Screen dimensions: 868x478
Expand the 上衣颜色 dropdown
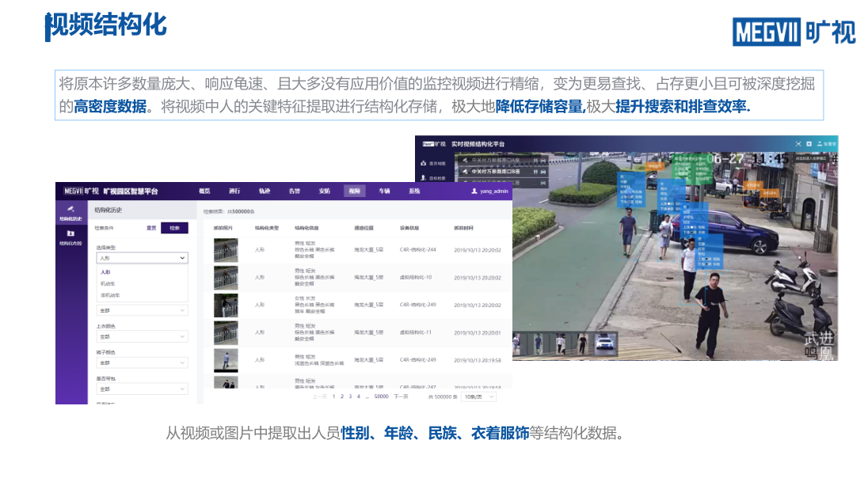coord(142,336)
